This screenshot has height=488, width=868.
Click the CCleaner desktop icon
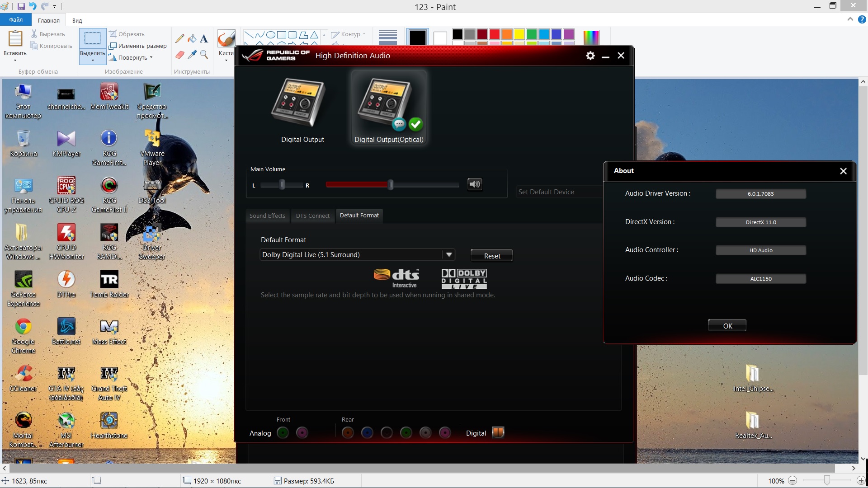tap(24, 378)
